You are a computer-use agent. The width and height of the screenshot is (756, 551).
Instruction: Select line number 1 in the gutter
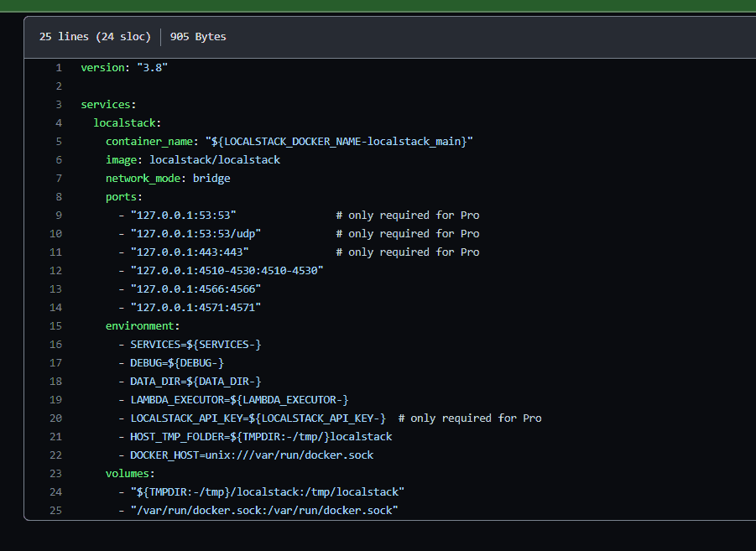pyautogui.click(x=59, y=67)
